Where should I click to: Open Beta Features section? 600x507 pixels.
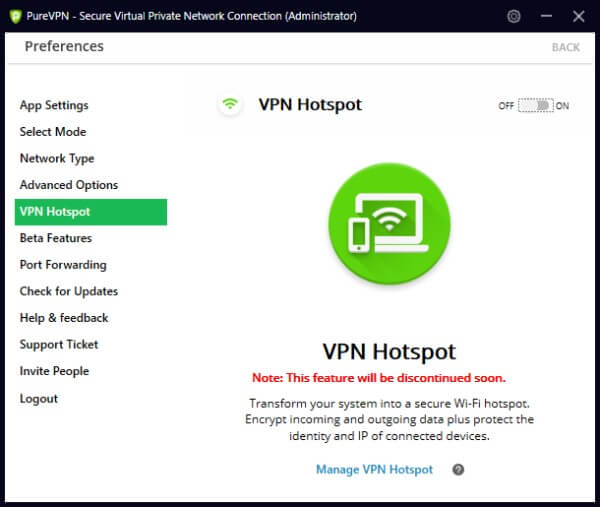[x=56, y=238]
